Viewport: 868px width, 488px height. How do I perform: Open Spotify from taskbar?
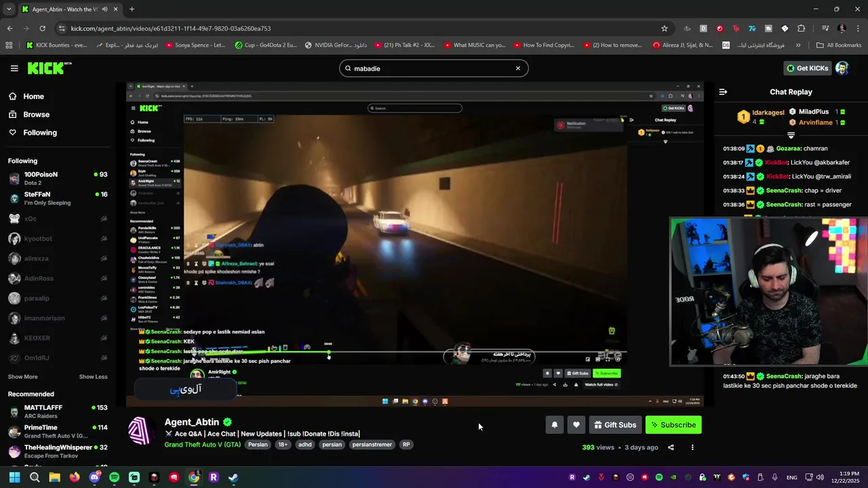(114, 477)
